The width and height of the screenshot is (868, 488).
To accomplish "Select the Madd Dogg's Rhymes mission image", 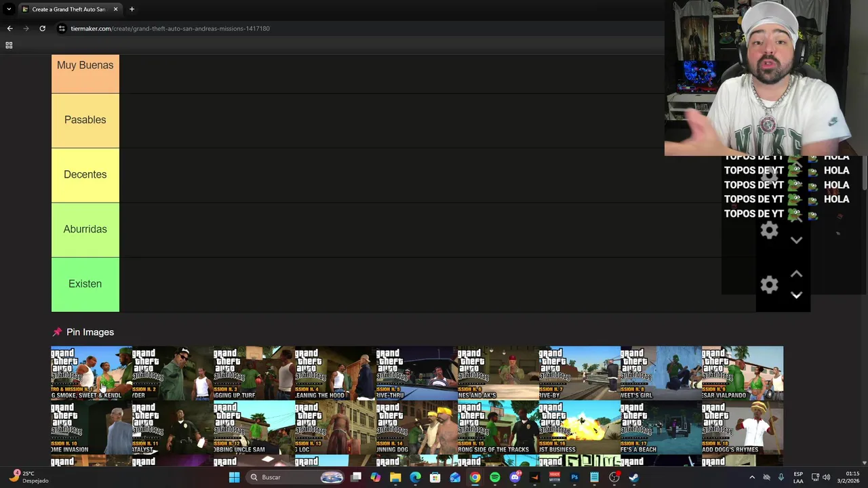I will click(x=743, y=427).
